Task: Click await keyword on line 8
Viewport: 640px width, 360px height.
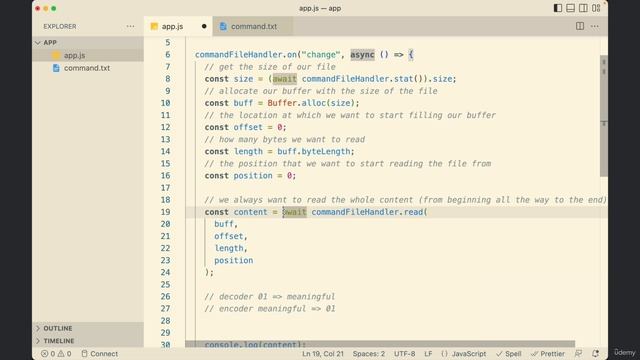Action: 284,79
